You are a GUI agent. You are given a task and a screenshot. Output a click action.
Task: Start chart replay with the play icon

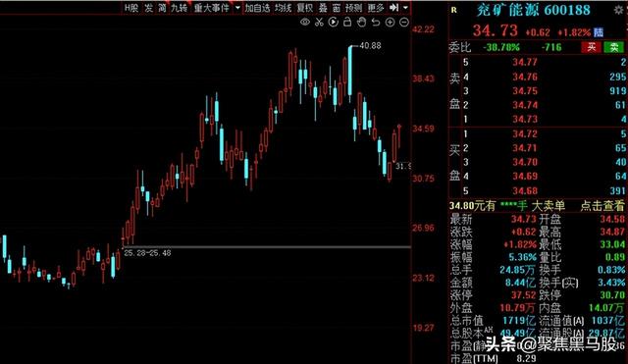(334, 23)
